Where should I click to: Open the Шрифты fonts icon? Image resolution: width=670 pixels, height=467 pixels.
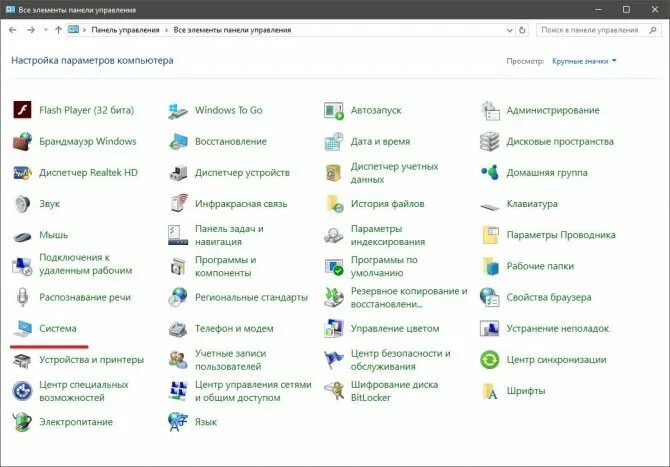pos(490,391)
